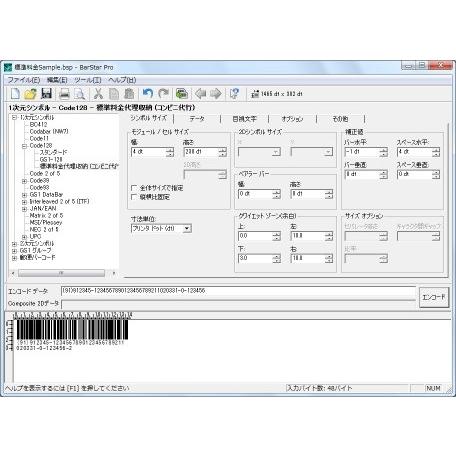The width and height of the screenshot is (456, 456).
Task: Enable 縦横比固定 checkbox
Action: (134, 197)
